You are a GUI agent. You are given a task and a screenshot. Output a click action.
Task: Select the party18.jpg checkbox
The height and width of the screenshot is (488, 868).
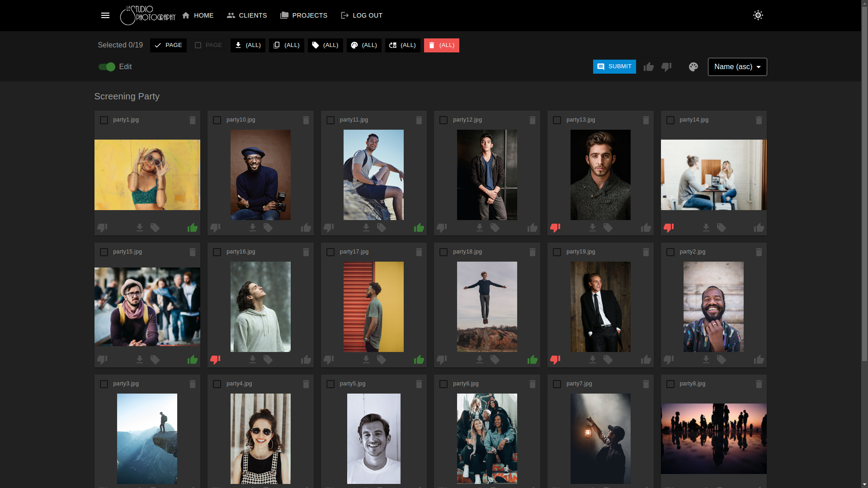click(443, 252)
